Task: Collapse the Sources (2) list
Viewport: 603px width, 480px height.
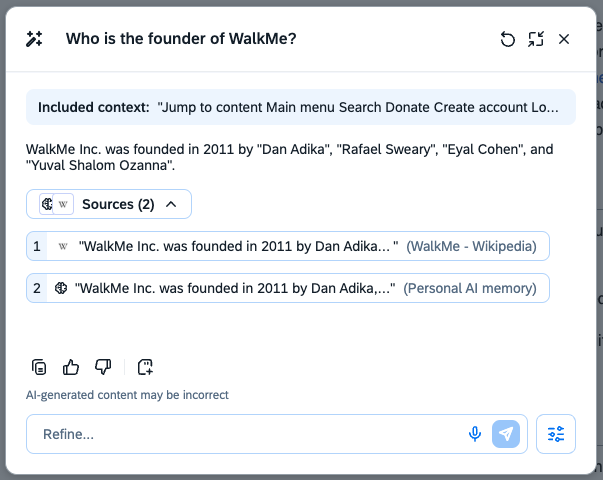Action: 109,204
